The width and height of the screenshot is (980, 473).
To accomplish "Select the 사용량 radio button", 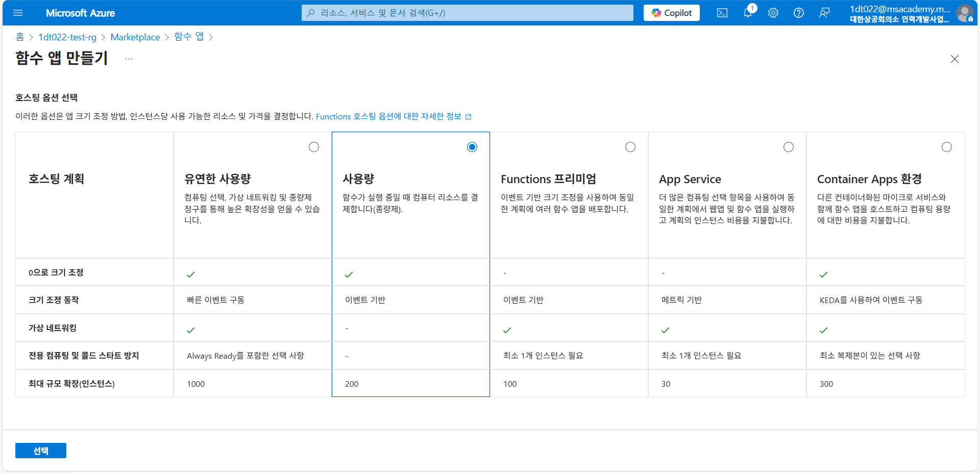I will click(x=472, y=147).
